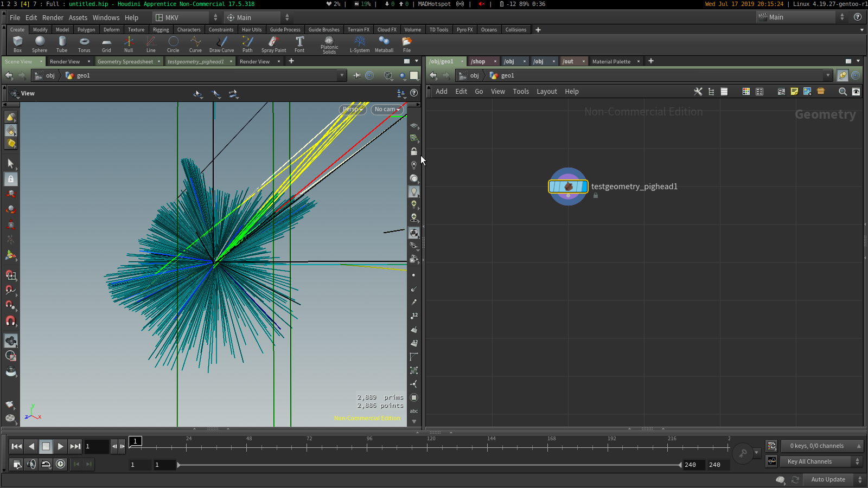Choose the Spray Paint shelf tool

[273, 44]
